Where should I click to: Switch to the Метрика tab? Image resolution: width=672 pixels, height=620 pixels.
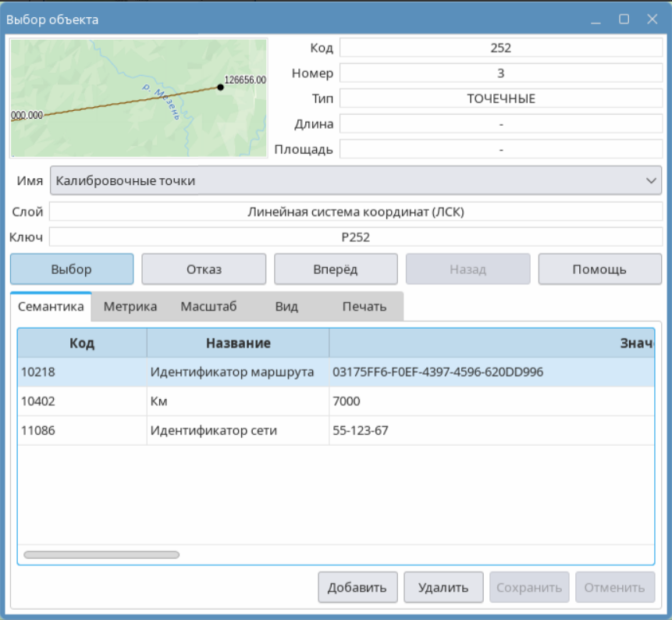pos(130,307)
